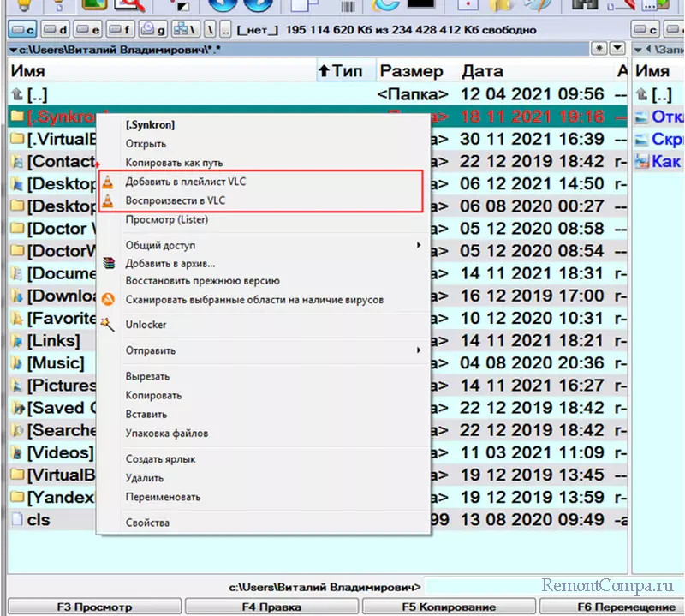The width and height of the screenshot is (685, 616).
Task: Sort file list by 'Размер' column
Action: click(411, 71)
